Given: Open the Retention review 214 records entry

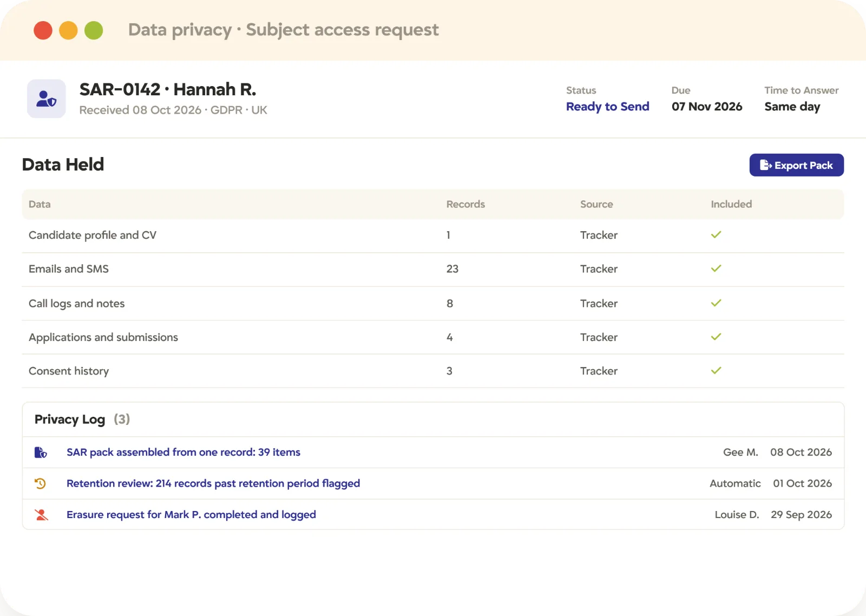Looking at the screenshot, I should click(213, 483).
